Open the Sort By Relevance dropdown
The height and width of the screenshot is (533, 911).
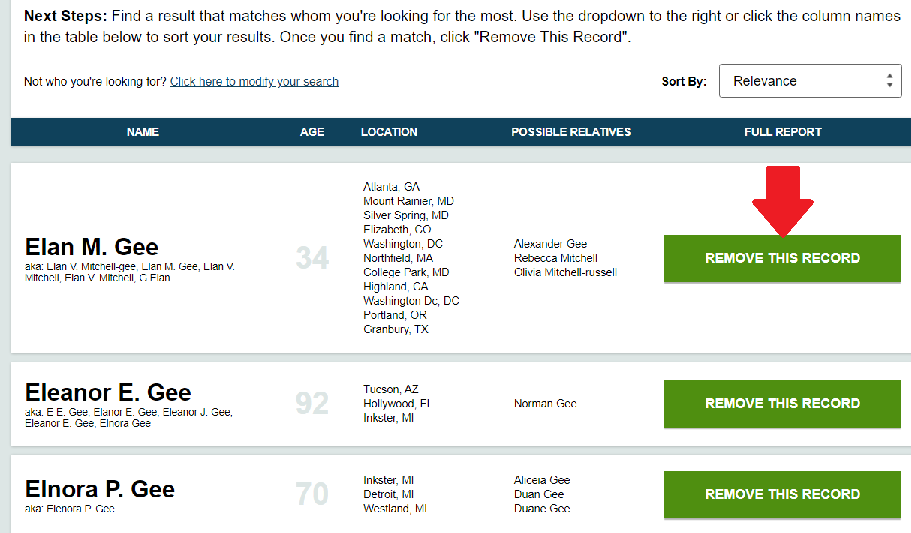point(810,81)
